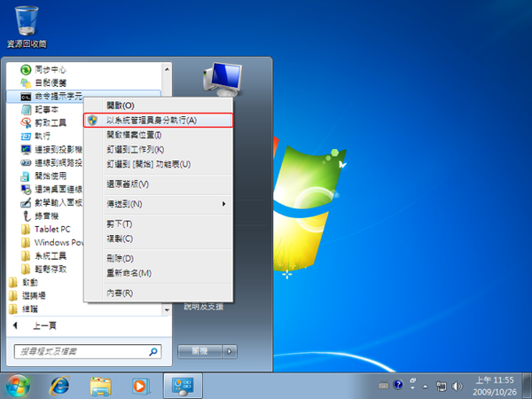532x399 pixels.
Task: Open Send to (傳送到) submenu
Action: point(158,204)
